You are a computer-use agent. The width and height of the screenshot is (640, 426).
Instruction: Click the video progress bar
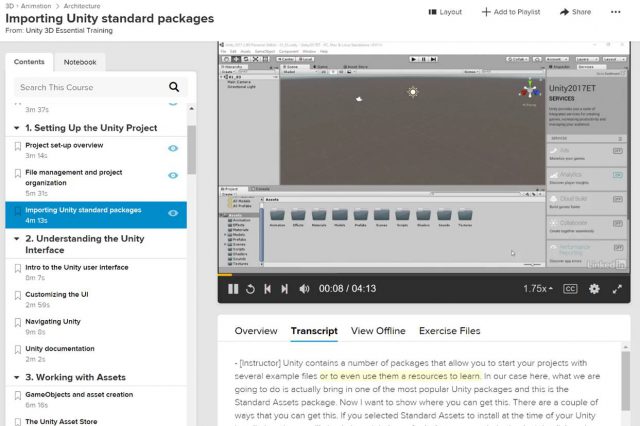click(x=424, y=275)
